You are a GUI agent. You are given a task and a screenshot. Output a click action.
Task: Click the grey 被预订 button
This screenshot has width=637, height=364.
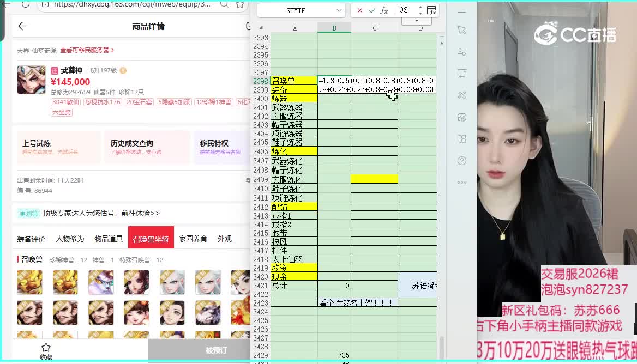pos(200,350)
